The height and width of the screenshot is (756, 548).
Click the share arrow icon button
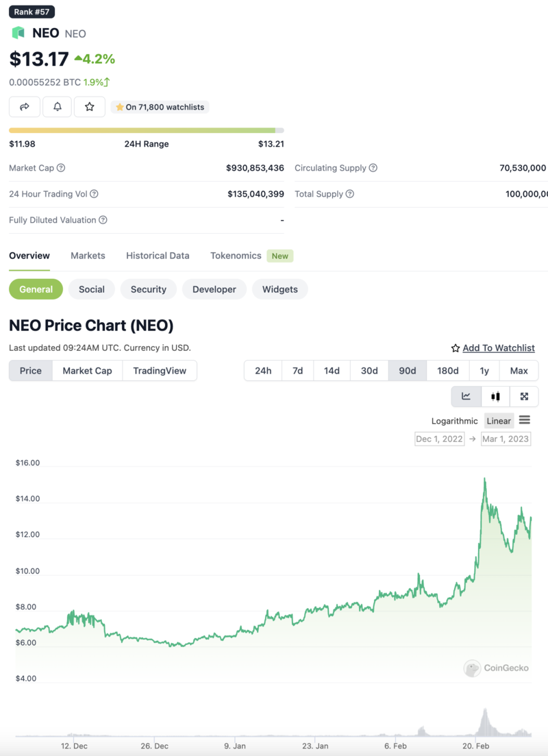coord(25,107)
